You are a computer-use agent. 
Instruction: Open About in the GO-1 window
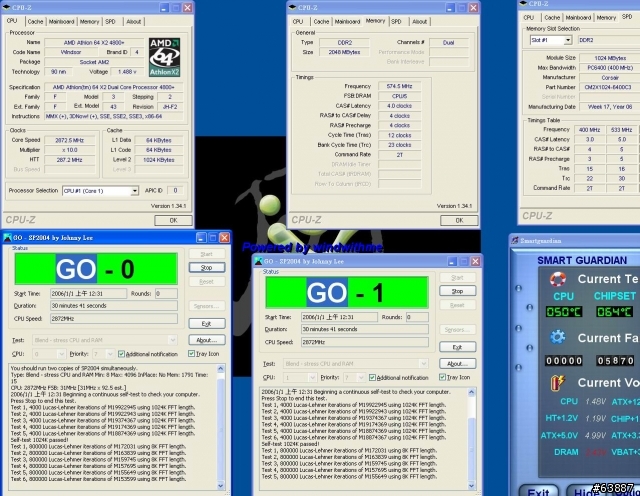[458, 363]
